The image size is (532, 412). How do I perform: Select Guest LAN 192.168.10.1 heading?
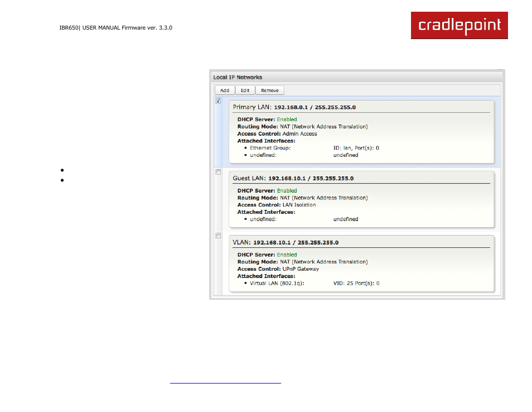293,178
